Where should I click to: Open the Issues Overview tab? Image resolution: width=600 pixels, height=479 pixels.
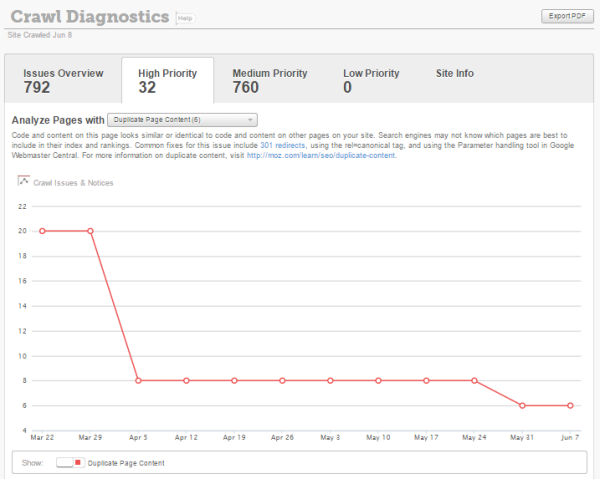[63, 80]
